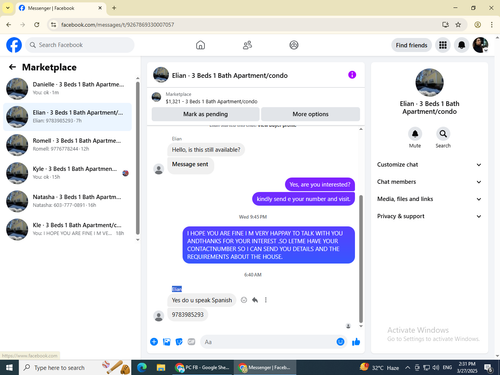
Task: Select Elian's conversation in list
Action: 67,117
